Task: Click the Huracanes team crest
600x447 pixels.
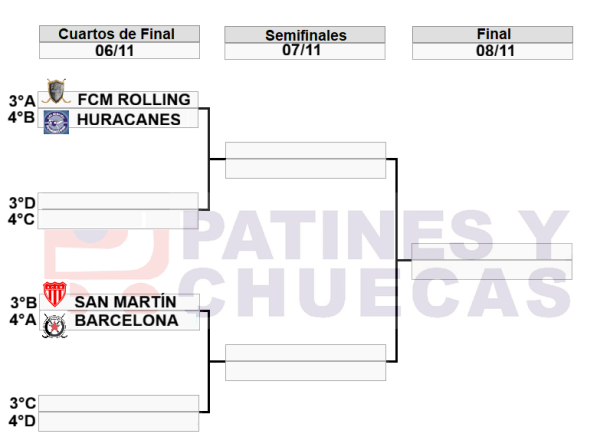Action: [56, 121]
